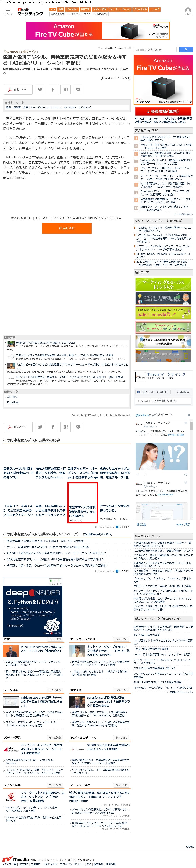
Task: Click もっと読む in the マーケティング戦略 section
Action: (121, 639)
